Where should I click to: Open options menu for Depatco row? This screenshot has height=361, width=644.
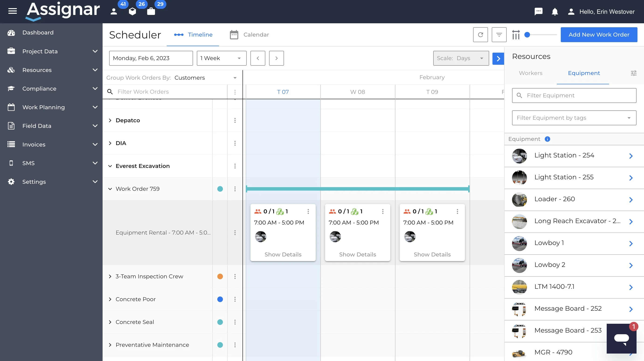click(235, 120)
